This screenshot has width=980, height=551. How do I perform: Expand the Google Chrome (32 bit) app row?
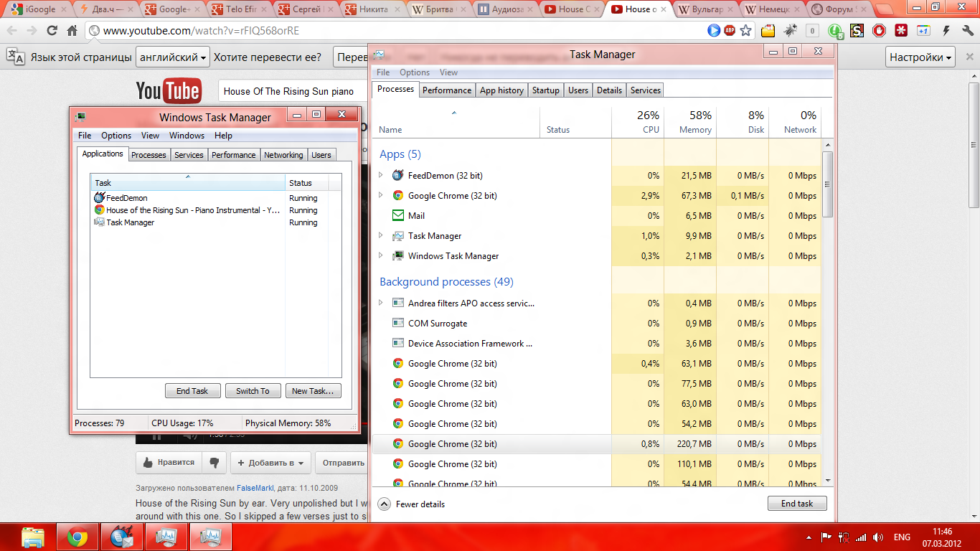381,195
